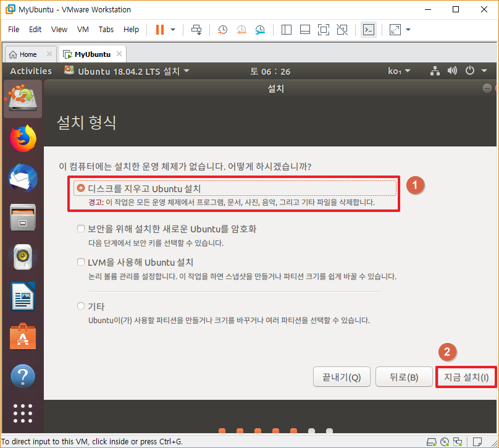Close the MyUbuntu tab
The width and height of the screenshot is (499, 448).
coord(119,54)
